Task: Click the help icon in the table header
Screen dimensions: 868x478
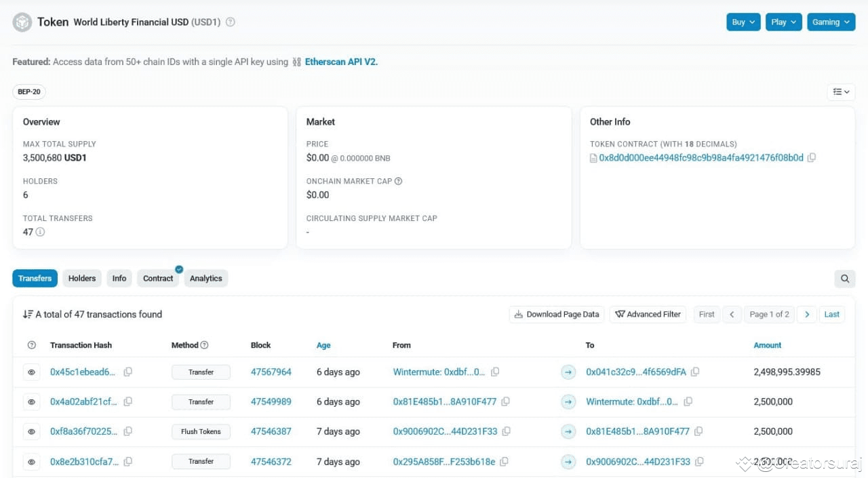Action: coord(31,345)
